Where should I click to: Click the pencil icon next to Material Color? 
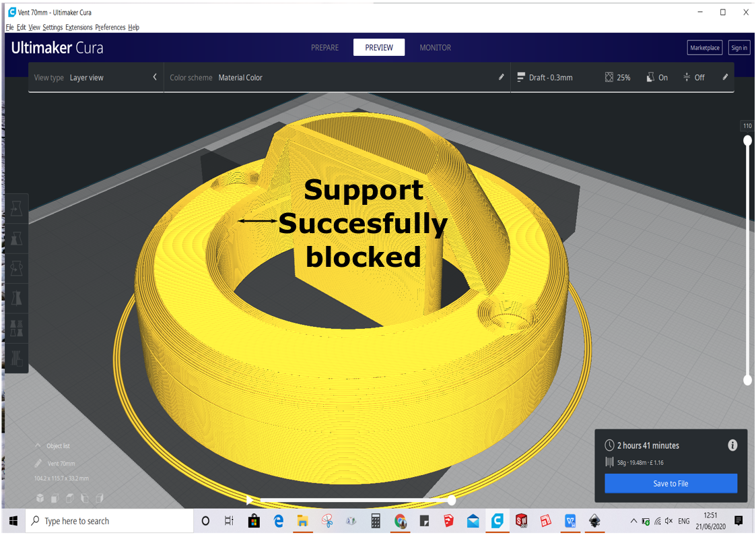click(x=501, y=77)
